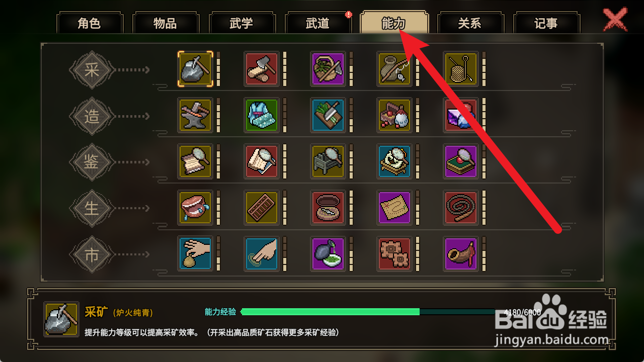Select the gear cogs skill icon
Image resolution: width=644 pixels, height=362 pixels.
tap(394, 254)
